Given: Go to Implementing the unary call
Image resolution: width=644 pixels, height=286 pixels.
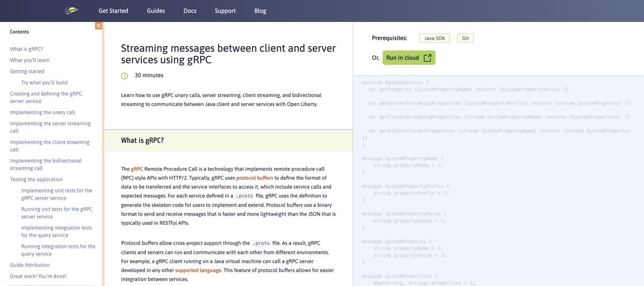Looking at the screenshot, I should pos(43,113).
